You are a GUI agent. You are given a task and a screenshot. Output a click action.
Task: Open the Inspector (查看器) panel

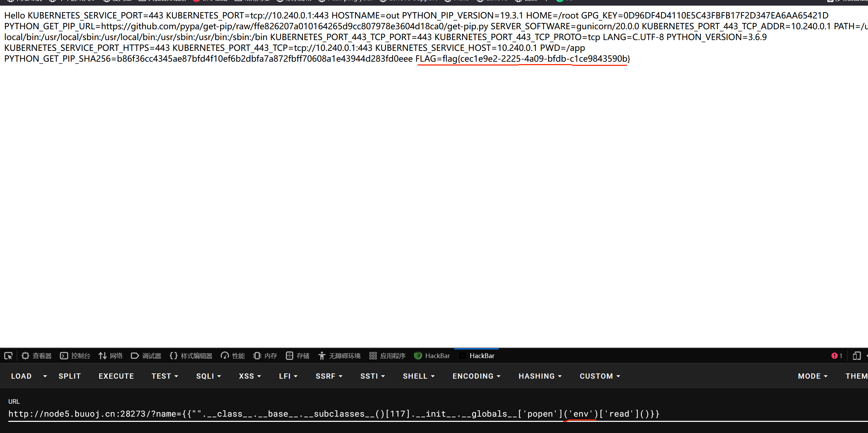(x=37, y=356)
